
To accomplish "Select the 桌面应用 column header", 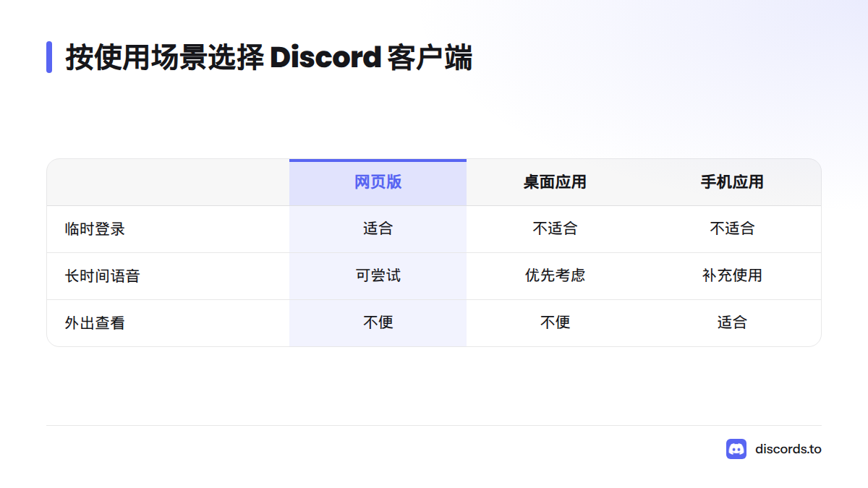I will click(555, 182).
